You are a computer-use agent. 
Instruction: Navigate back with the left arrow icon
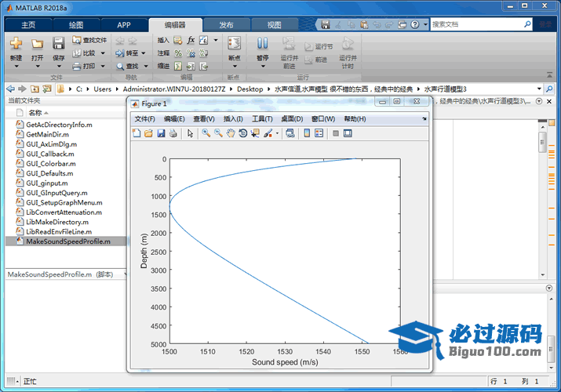pyautogui.click(x=11, y=89)
